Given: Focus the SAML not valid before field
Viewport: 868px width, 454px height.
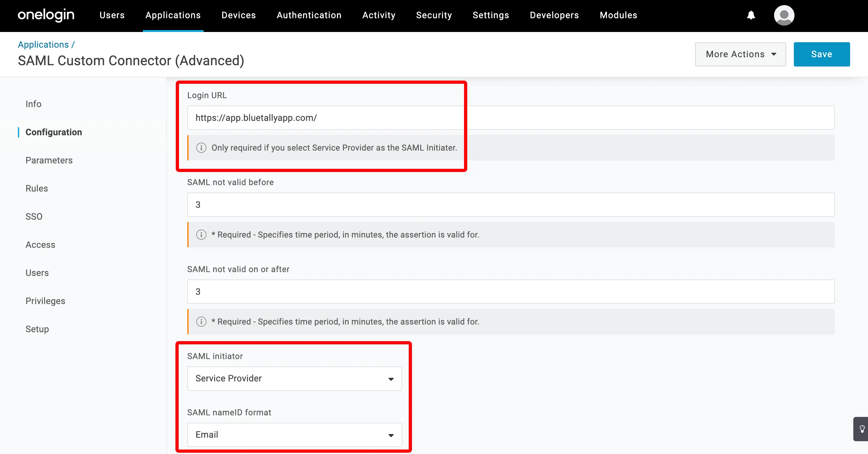Looking at the screenshot, I should click(x=511, y=205).
